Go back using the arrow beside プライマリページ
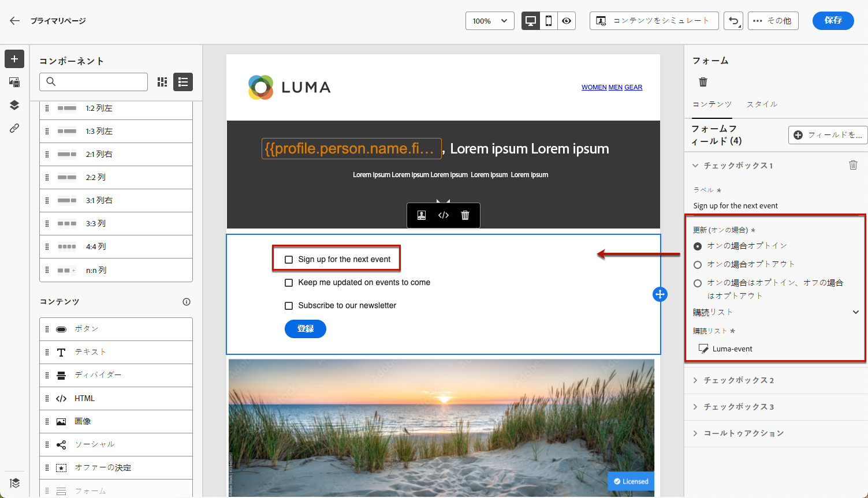868x498 pixels. [15, 21]
